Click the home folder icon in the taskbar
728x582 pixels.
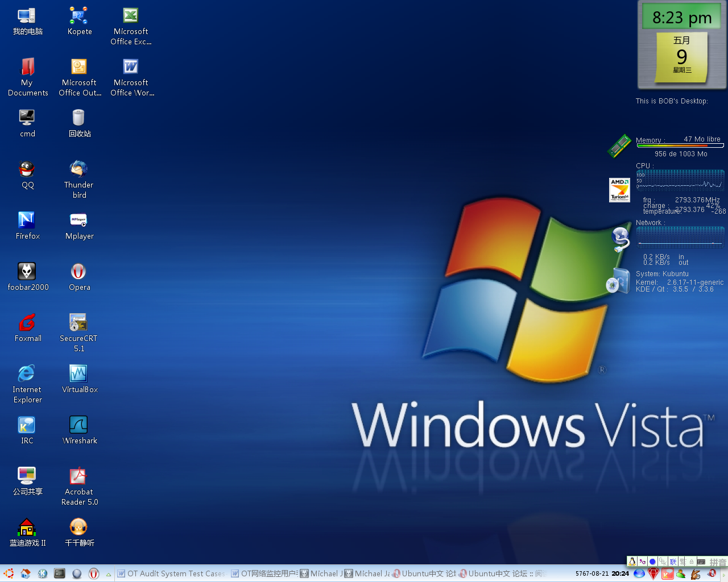point(26,573)
